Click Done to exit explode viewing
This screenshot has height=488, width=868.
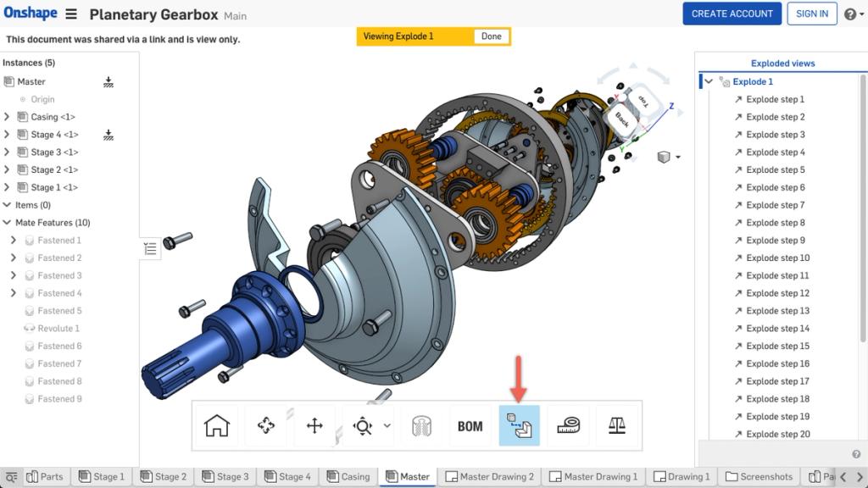point(490,36)
